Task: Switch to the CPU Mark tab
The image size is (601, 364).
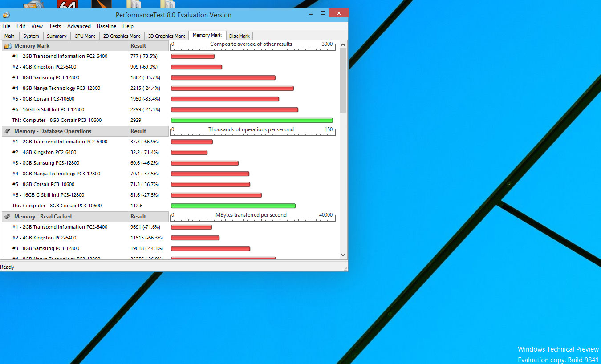Action: click(x=85, y=36)
